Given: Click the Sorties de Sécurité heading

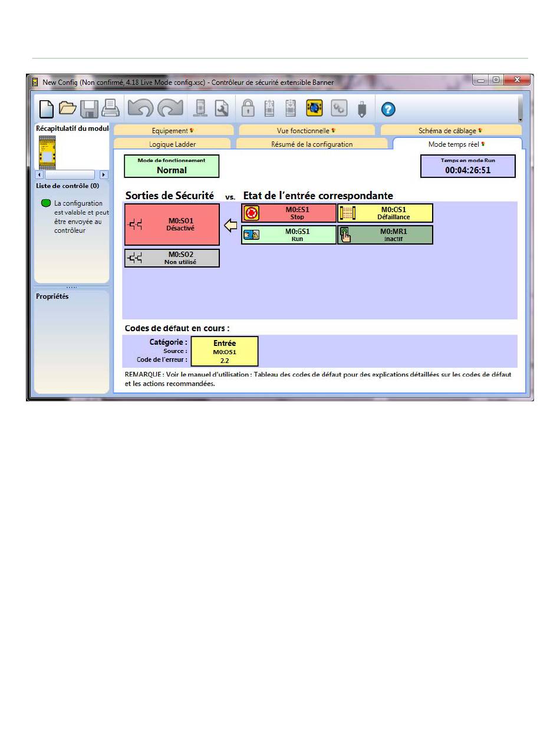Looking at the screenshot, I should click(x=170, y=196).
